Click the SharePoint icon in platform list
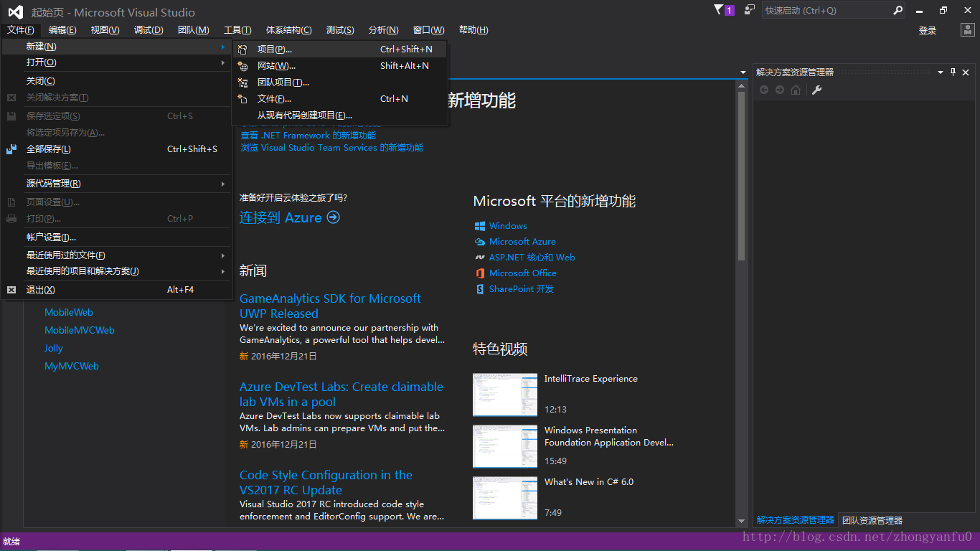Viewport: 980px width, 551px height. pos(480,289)
